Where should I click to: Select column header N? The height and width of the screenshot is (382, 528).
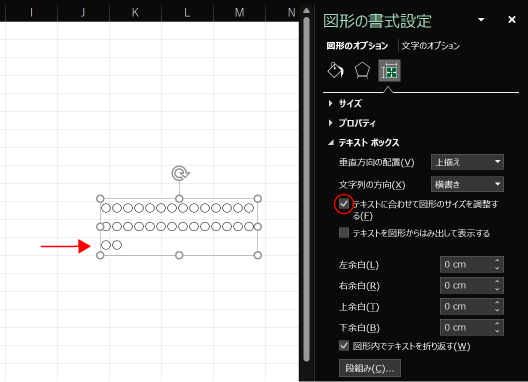tap(292, 12)
